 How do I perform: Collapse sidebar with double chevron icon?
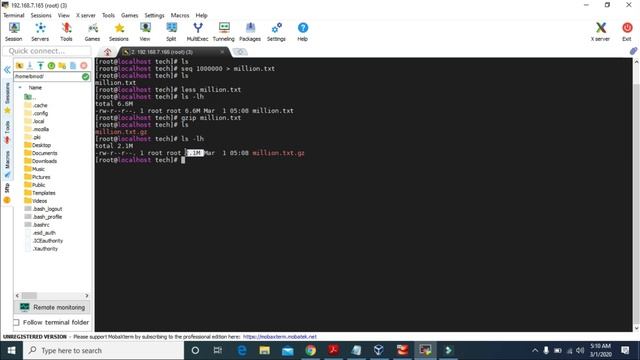(7, 70)
